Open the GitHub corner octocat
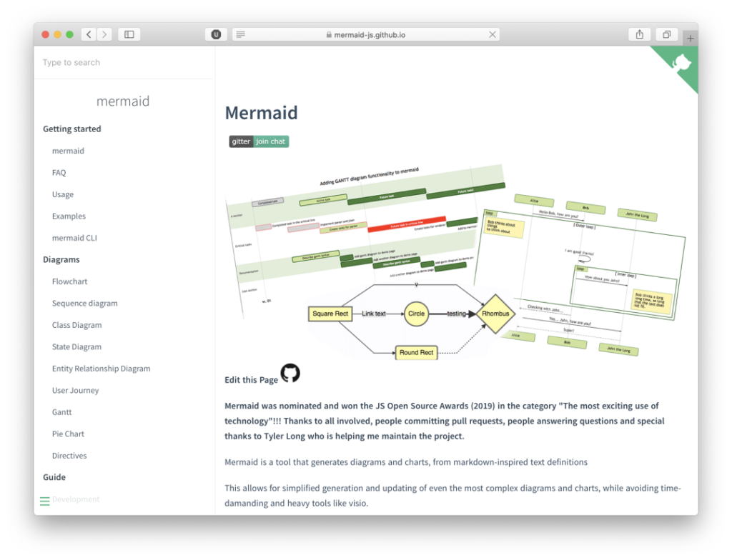This screenshot has height=560, width=732. click(x=681, y=63)
